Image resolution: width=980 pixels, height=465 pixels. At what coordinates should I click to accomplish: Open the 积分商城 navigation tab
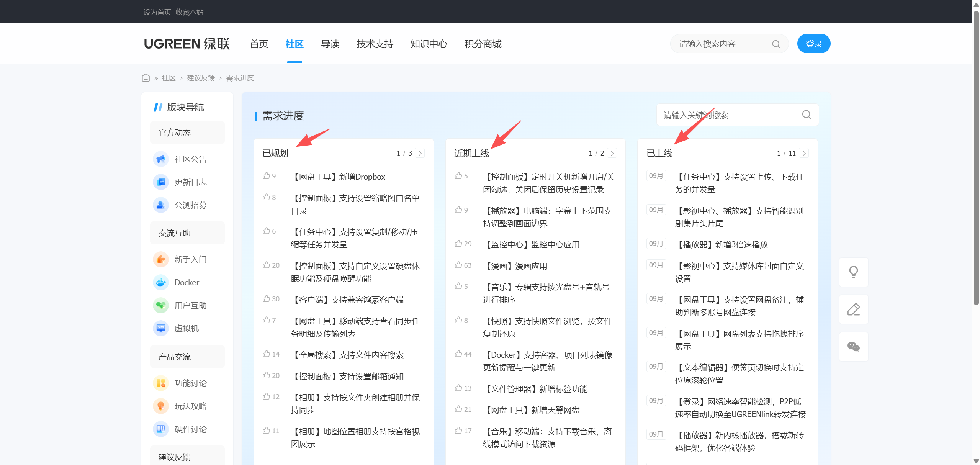pos(483,44)
